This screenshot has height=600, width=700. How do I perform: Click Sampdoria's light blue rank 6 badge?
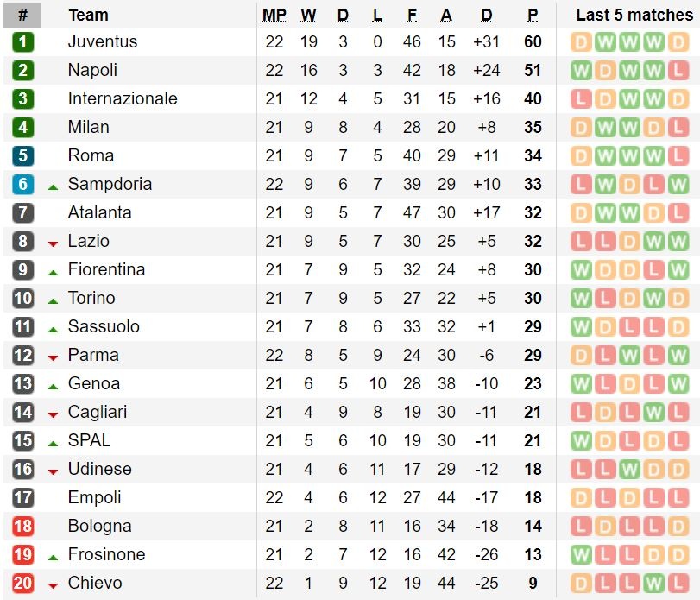[23, 185]
